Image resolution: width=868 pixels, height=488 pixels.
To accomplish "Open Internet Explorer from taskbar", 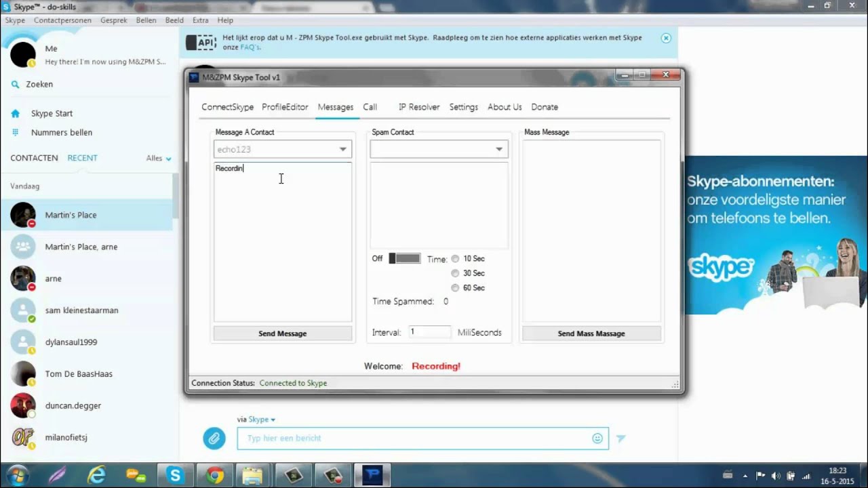I will pos(98,476).
